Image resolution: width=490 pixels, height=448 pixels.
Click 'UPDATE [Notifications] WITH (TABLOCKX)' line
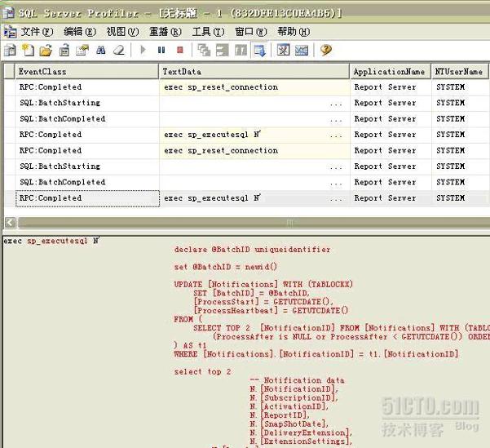[263, 284]
